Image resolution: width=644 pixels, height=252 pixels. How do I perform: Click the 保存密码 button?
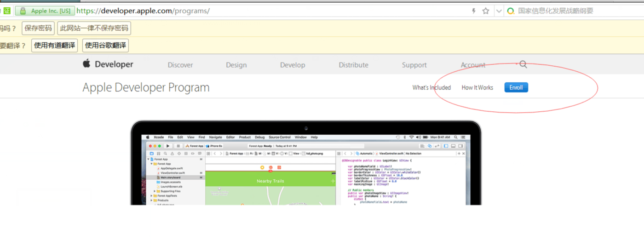pyautogui.click(x=38, y=29)
